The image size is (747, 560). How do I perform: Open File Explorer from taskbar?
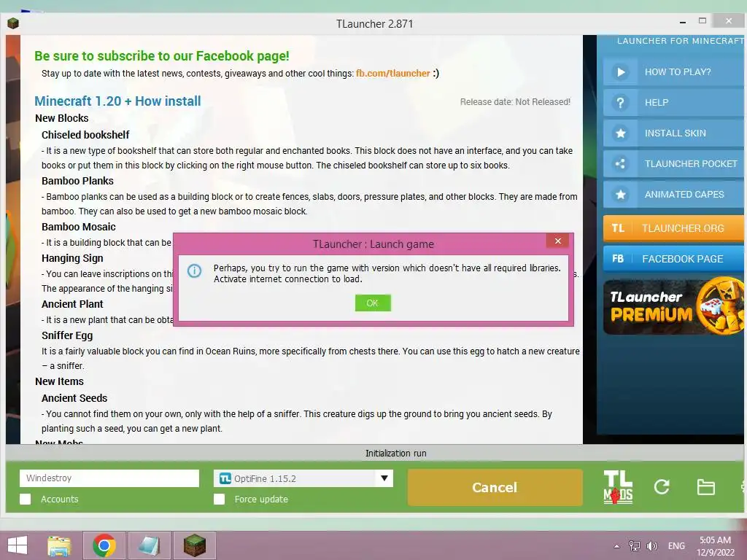[59, 545]
